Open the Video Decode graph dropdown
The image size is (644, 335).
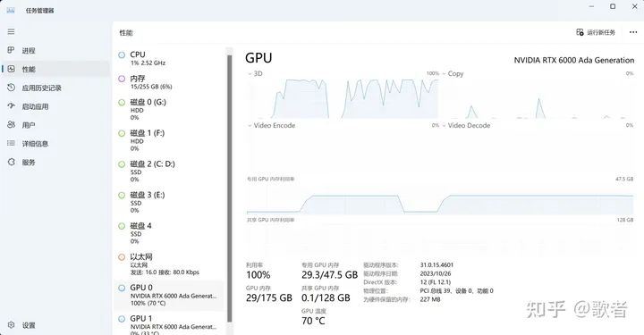[444, 125]
